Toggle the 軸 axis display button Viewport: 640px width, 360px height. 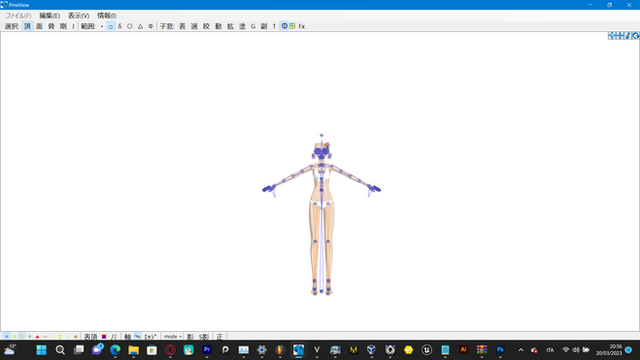click(128, 337)
